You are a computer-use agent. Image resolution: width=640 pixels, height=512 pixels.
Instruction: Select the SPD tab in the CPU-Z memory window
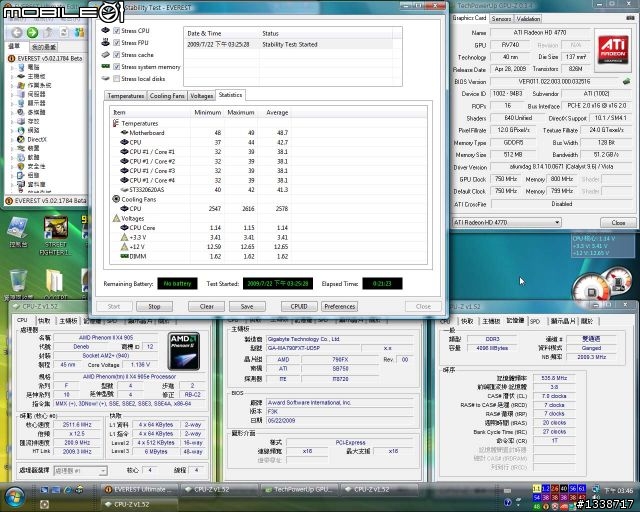coord(535,321)
